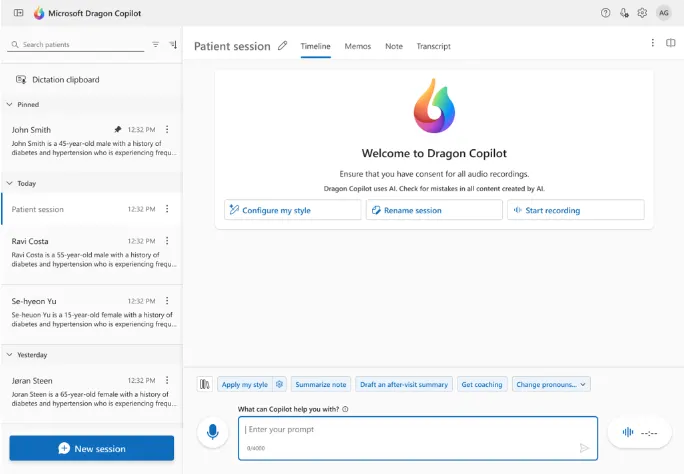Click the Rename session button
The image size is (684, 474).
point(434,210)
